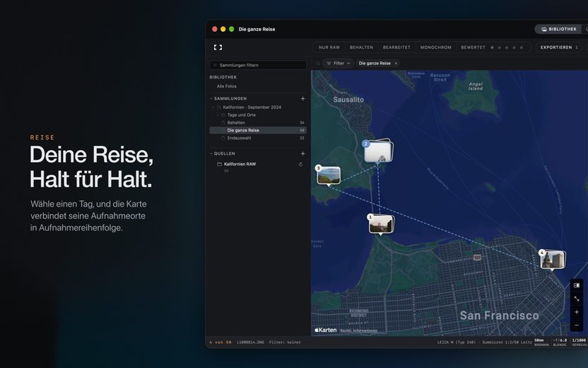Toggle the BEHALTEN filter
The height and width of the screenshot is (368, 588).
[362, 47]
